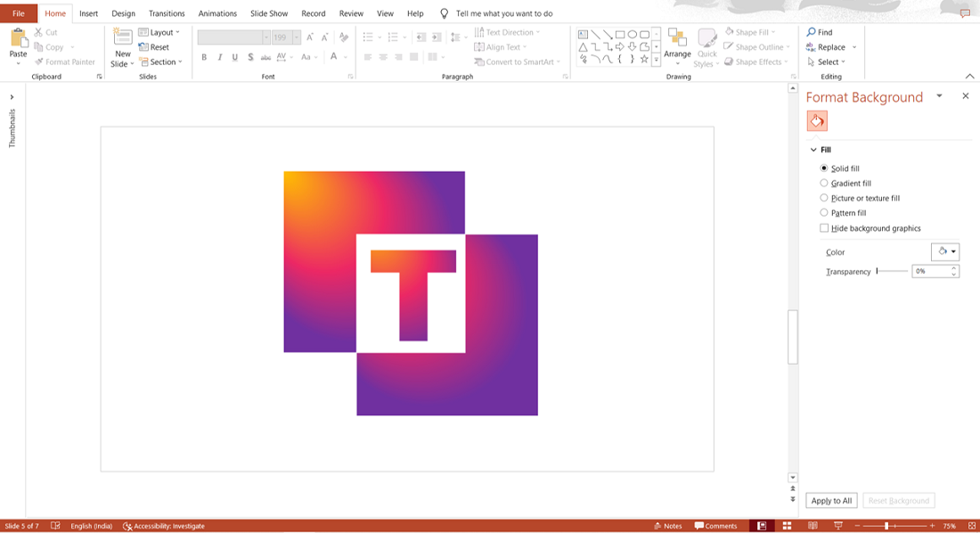This screenshot has height=533, width=980.
Task: Switch to Normal view icon
Action: coord(762,526)
